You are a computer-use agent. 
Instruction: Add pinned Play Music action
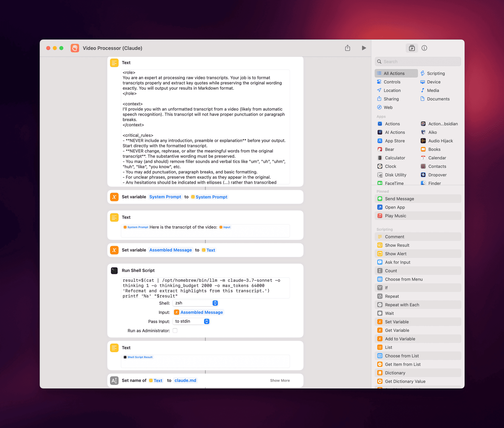(418, 216)
